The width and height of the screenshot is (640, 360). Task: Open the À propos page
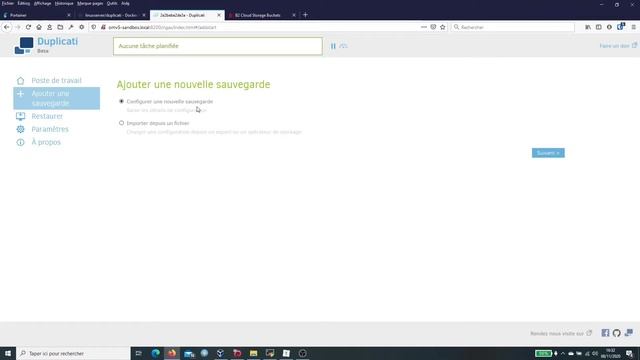[46, 142]
